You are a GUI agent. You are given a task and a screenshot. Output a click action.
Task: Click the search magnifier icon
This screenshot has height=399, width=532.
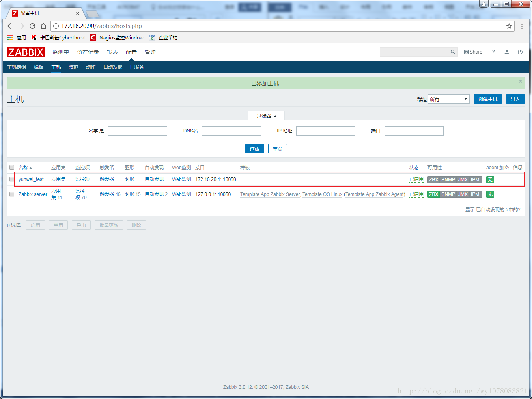pos(453,52)
